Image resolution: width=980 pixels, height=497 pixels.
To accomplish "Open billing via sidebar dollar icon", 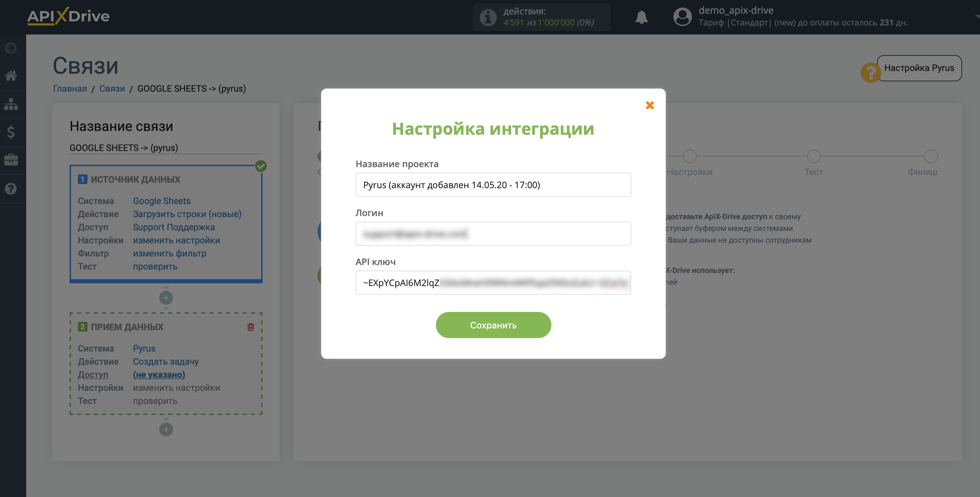I will pos(11,132).
